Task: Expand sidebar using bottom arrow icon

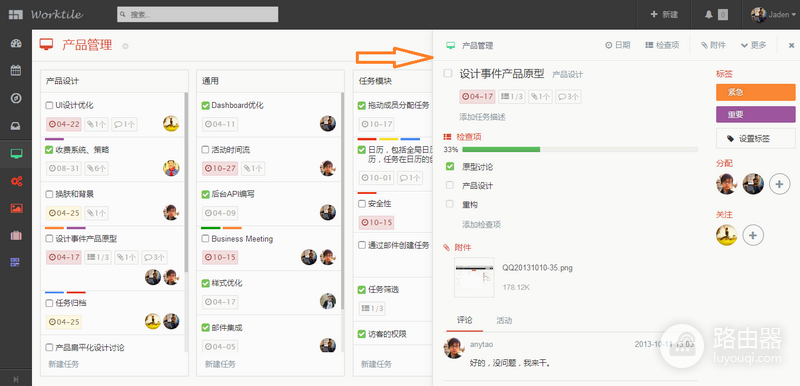Action: (x=16, y=379)
